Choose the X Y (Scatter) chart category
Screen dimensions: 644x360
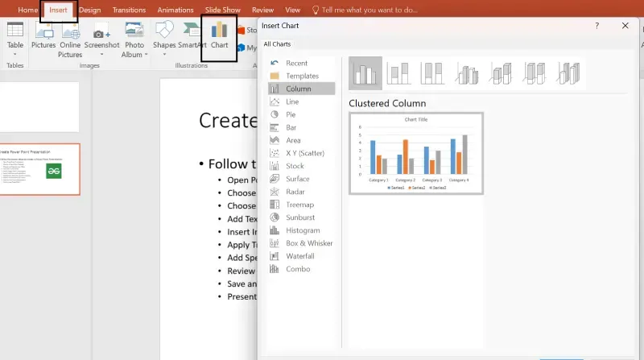click(301, 153)
